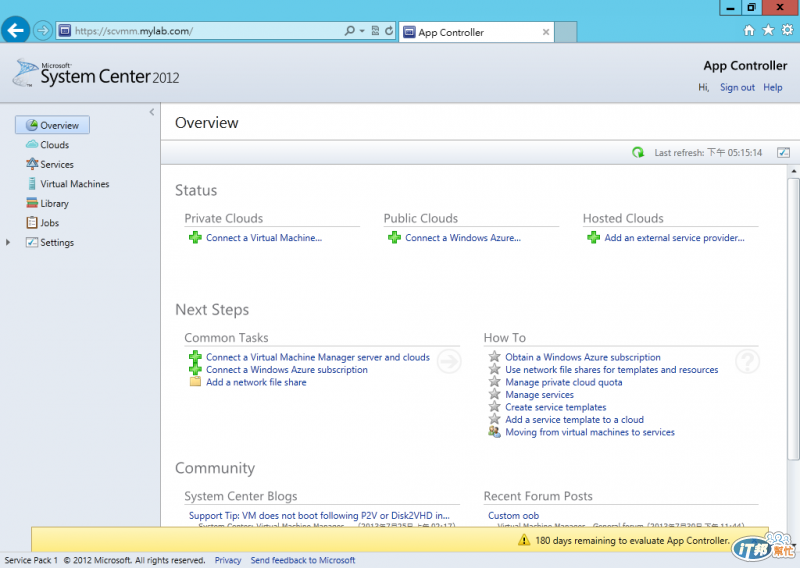Click the green plus under Hosted Clouds
The width and height of the screenshot is (800, 568).
(x=593, y=237)
